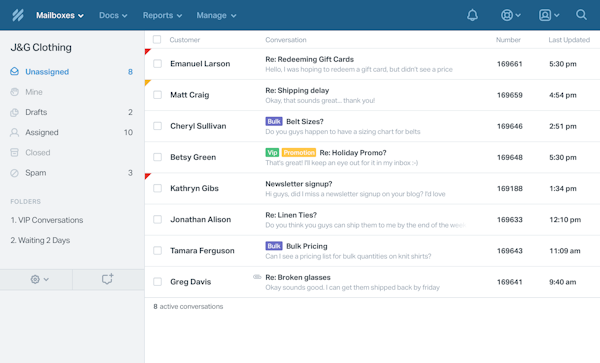The width and height of the screenshot is (600, 363).
Task: Open the Waiting 2 Days folder
Action: [40, 240]
